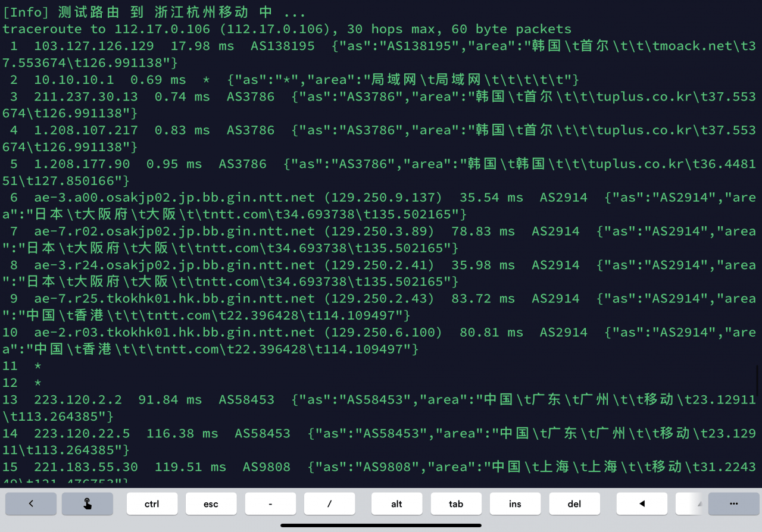Click the terminal scrollbar indicator
The height and width of the screenshot is (532, 762).
point(758,382)
